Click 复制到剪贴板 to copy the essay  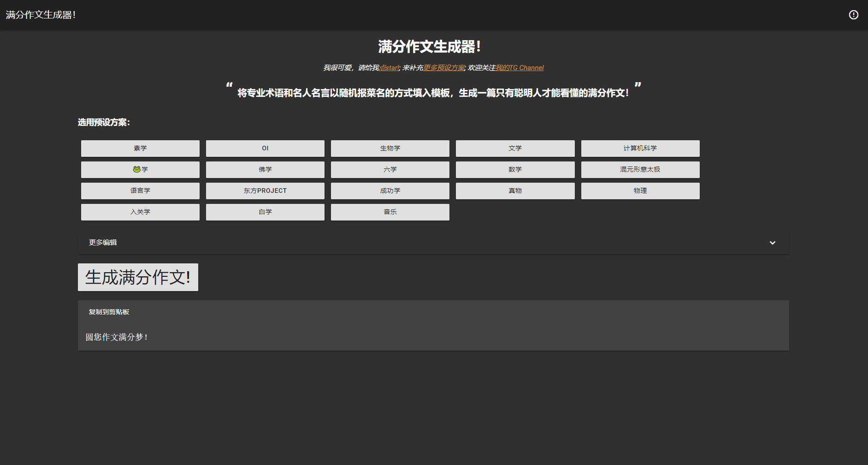pyautogui.click(x=108, y=312)
